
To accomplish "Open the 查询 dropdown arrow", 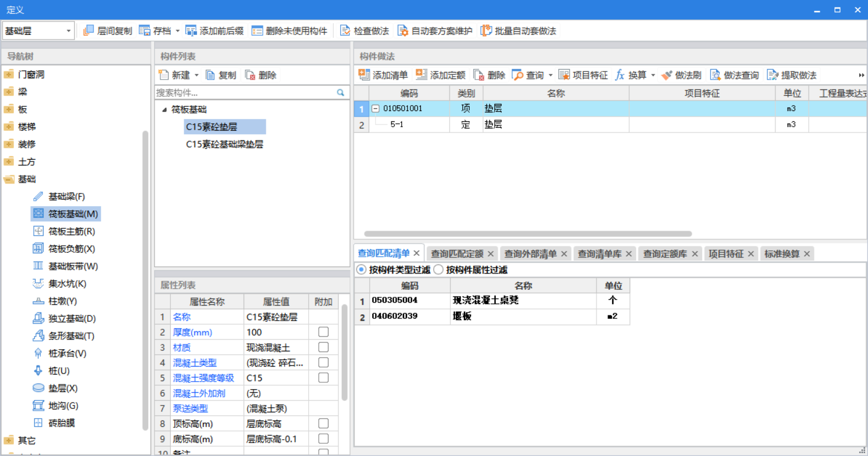I will (551, 75).
